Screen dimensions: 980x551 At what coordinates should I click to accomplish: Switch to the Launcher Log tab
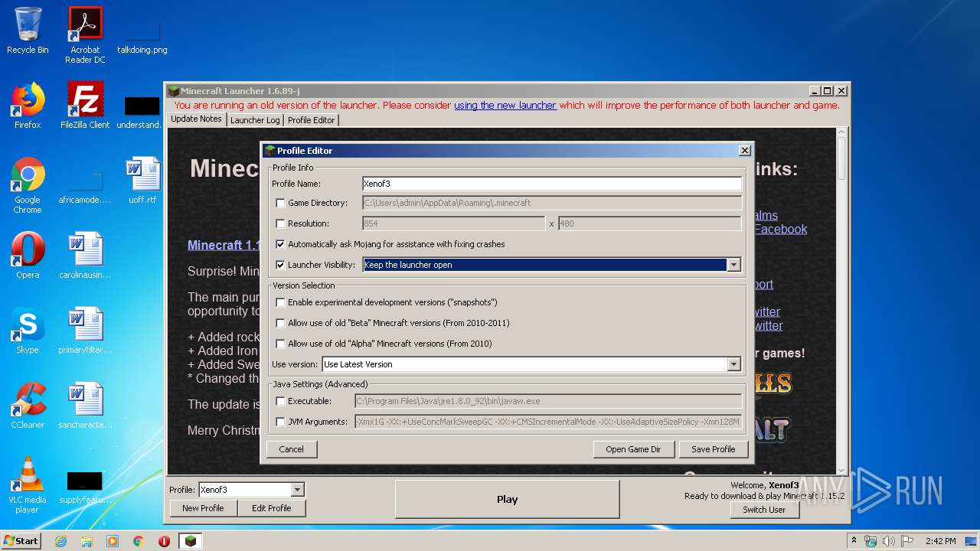(x=255, y=120)
